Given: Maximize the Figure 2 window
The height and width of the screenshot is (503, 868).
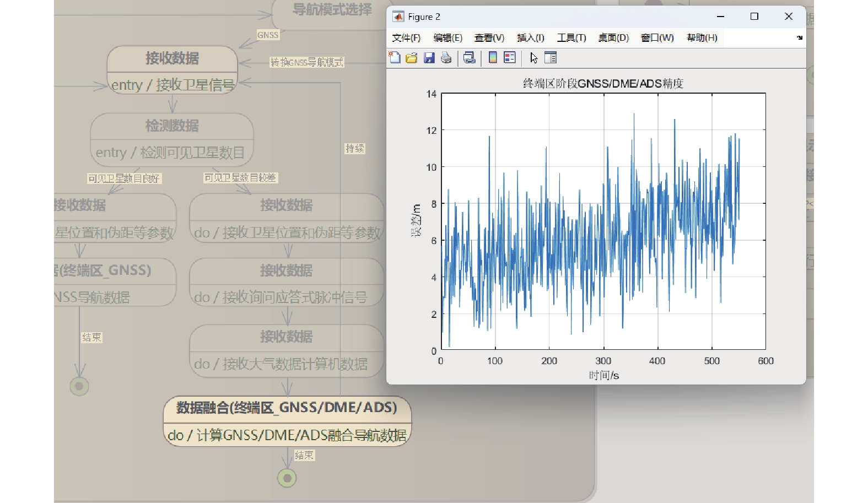Looking at the screenshot, I should (x=754, y=17).
